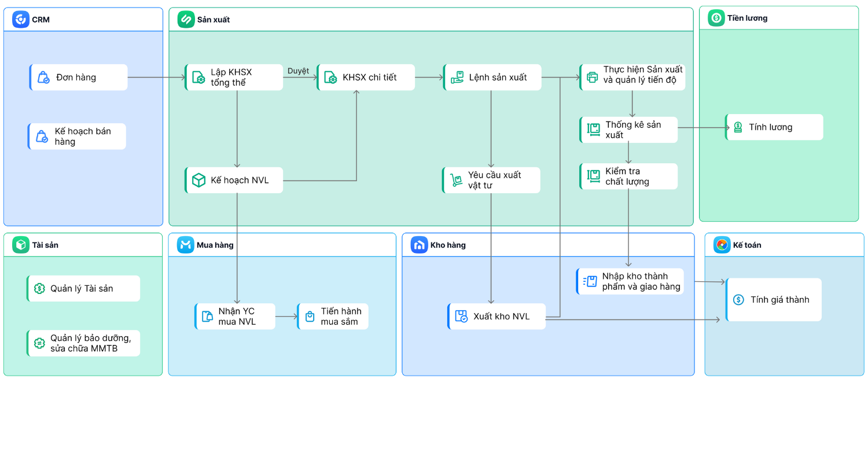The width and height of the screenshot is (868, 463).
Task: Click the Kế hoạch NVL box icon
Action: point(198,180)
